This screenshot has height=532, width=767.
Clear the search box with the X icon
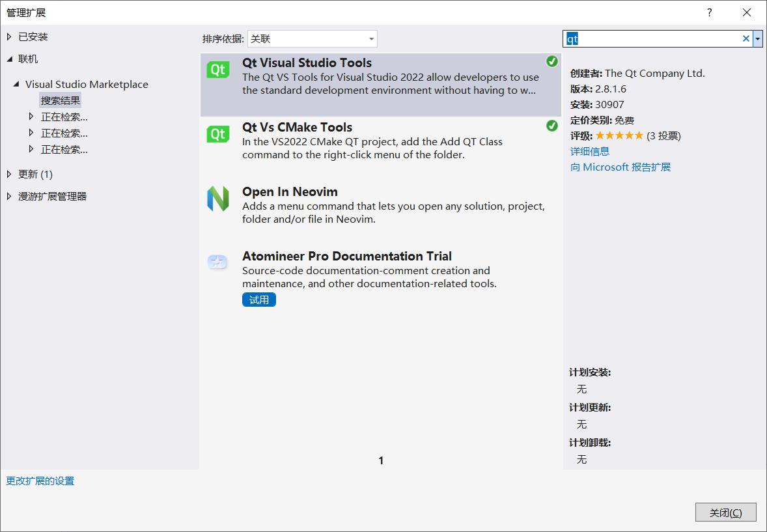(746, 38)
